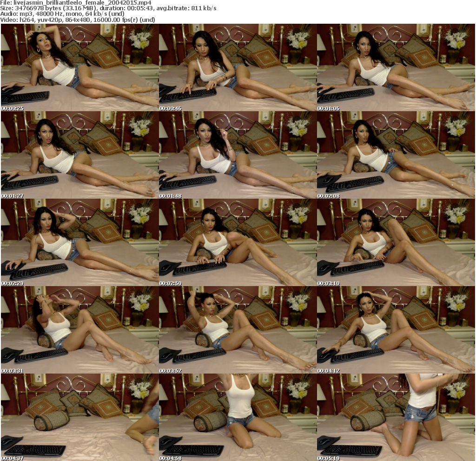Select the frame stamped 00:02:08

pos(396,155)
